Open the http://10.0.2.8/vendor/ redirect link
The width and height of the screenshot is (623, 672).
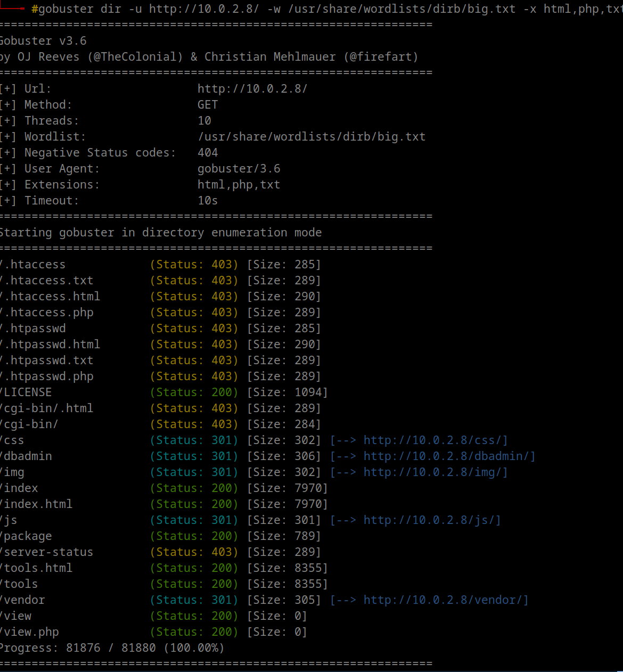tap(446, 600)
